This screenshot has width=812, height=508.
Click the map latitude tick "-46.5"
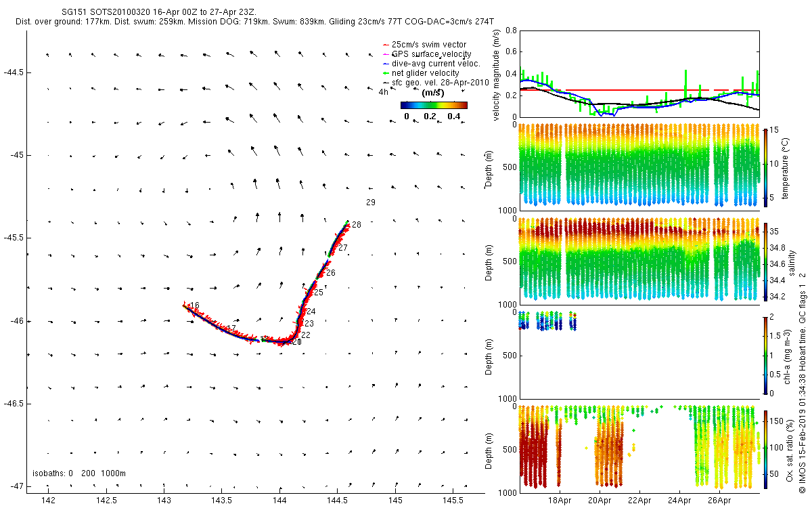14,404
